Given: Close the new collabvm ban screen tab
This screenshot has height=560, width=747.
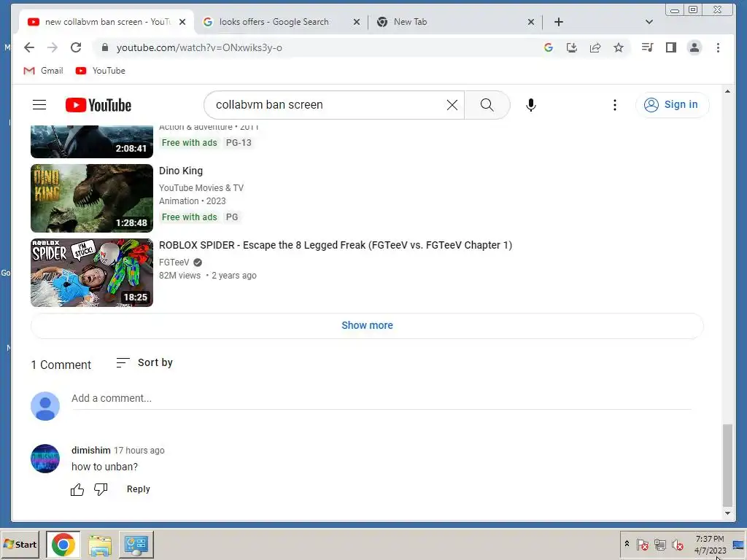Looking at the screenshot, I should click(182, 22).
